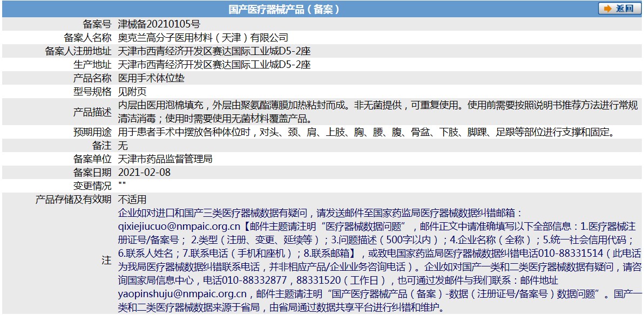Select note line starting 6.联系人姓名
This screenshot has height=315, width=644.
coord(379,254)
